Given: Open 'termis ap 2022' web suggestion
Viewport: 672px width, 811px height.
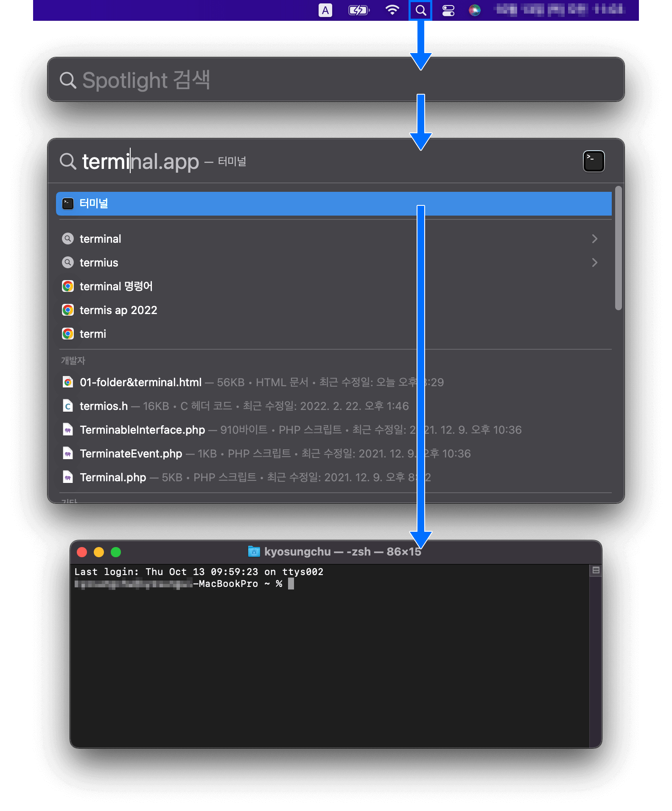Looking at the screenshot, I should 333,310.
